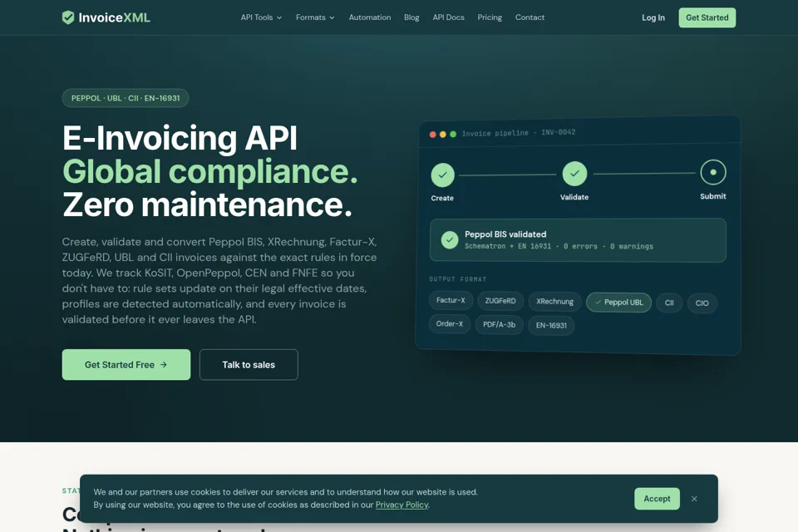Click the 'Peppol BIS validated' status text
798x532 pixels.
505,234
